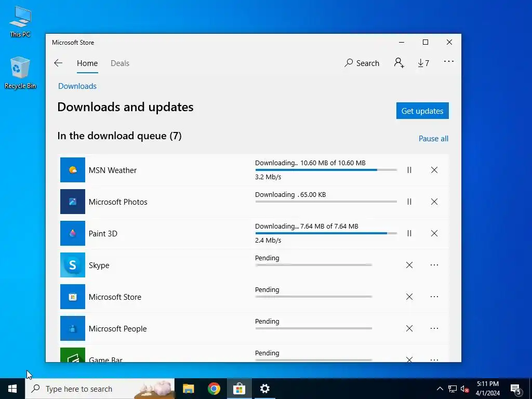Click the muted volume tray icon
Image resolution: width=532 pixels, height=399 pixels.
pyautogui.click(x=465, y=389)
